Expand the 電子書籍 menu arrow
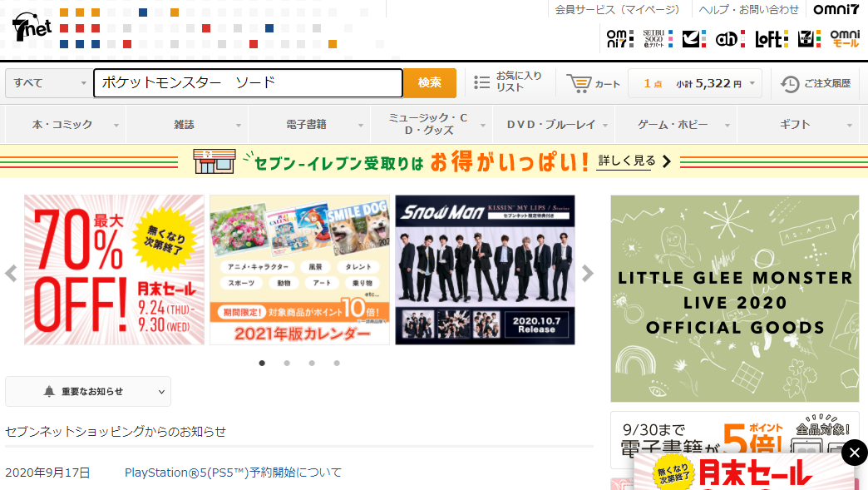The height and width of the screenshot is (490, 868). [360, 126]
